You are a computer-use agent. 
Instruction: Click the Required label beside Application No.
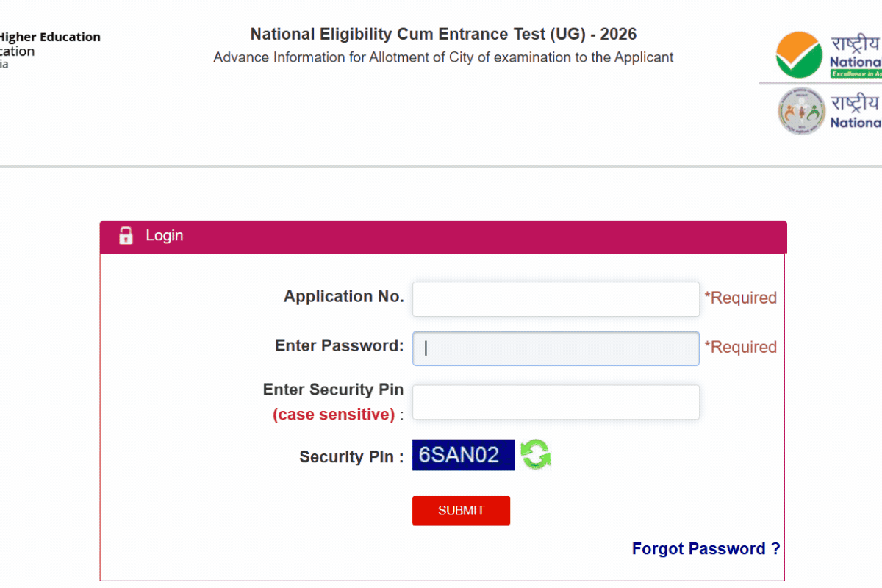pos(741,297)
